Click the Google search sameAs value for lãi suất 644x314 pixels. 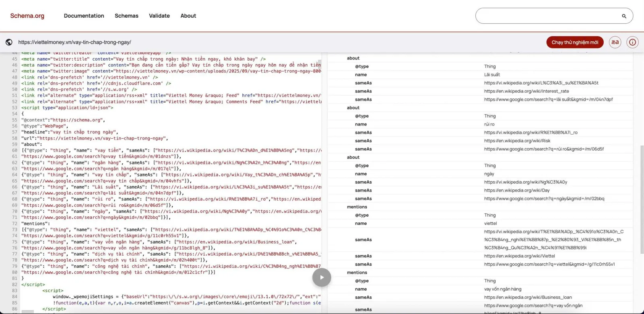pyautogui.click(x=549, y=99)
